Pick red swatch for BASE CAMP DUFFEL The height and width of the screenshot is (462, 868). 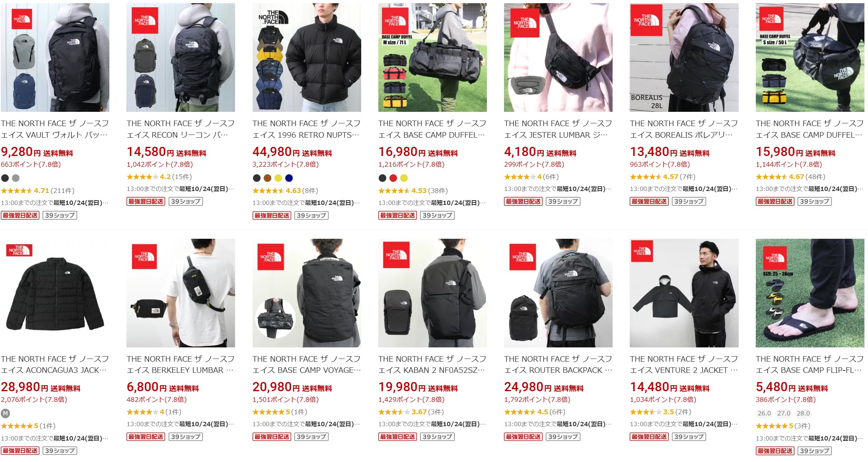tap(393, 178)
